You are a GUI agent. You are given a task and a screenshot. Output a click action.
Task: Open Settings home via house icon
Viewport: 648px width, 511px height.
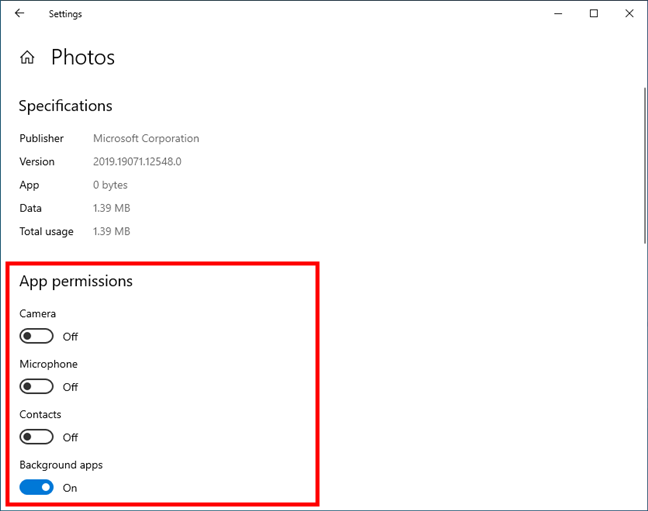[27, 57]
